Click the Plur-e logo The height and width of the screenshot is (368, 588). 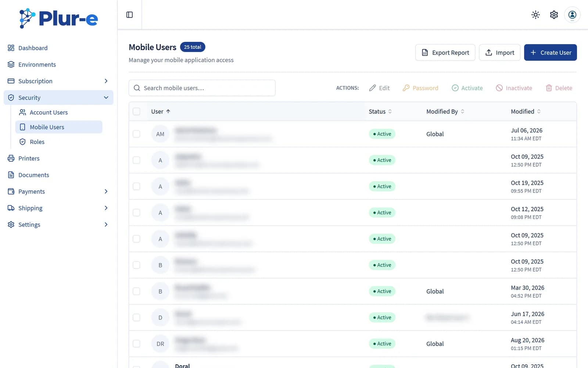(59, 18)
